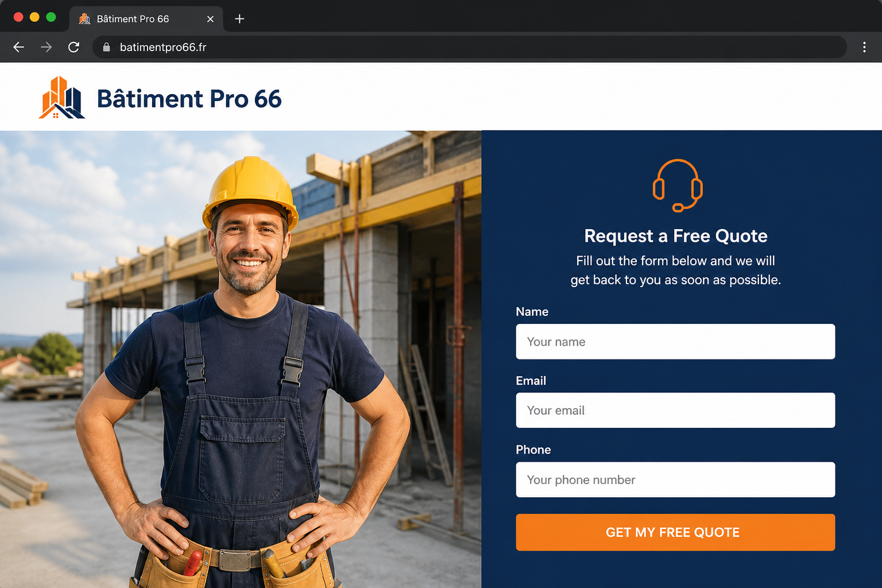Reload the page with the refresh icon
882x588 pixels.
pos(73,47)
